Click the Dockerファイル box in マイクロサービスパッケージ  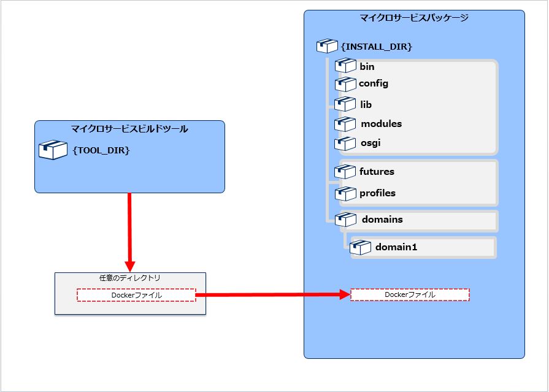[x=410, y=294]
